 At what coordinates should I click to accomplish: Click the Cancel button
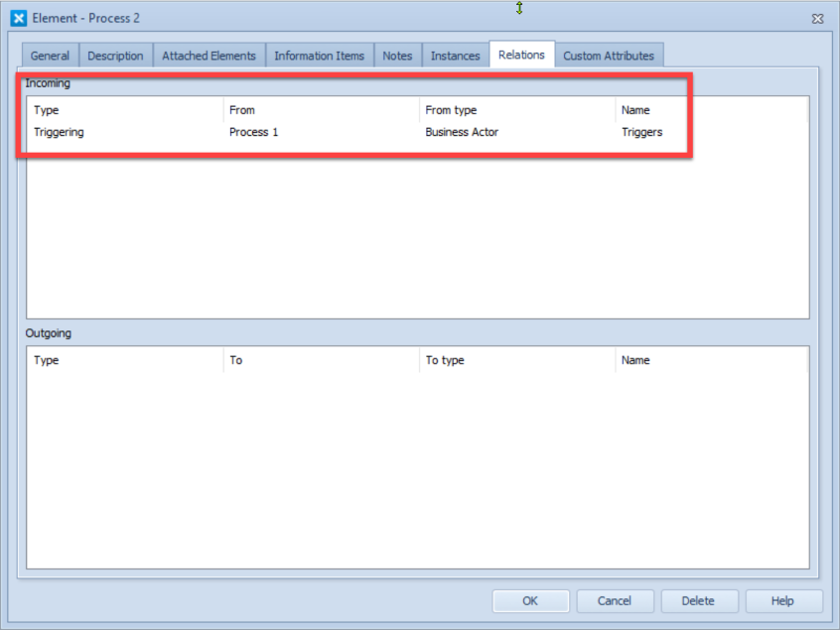coord(614,600)
